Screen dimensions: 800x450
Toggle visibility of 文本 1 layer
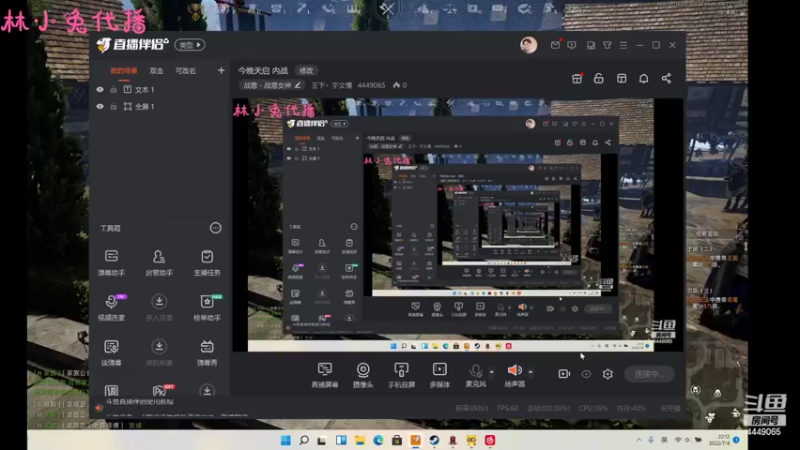[x=100, y=89]
